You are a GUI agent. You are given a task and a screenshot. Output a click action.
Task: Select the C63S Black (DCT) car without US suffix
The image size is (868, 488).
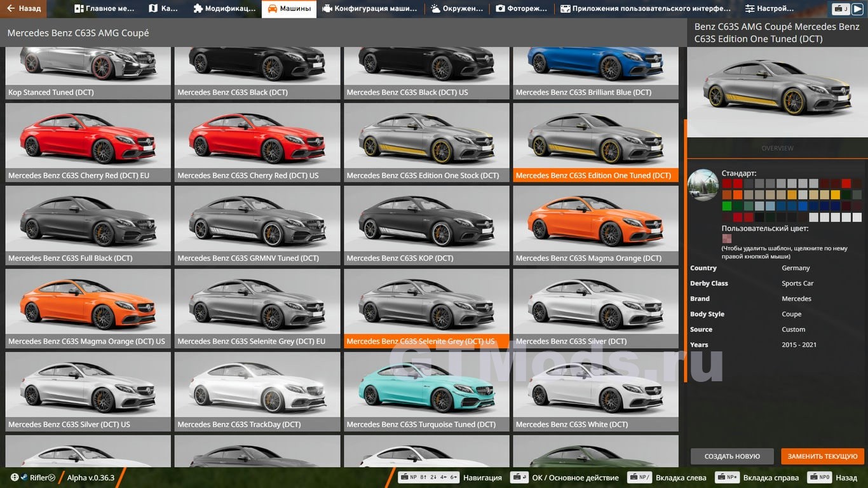click(x=257, y=73)
